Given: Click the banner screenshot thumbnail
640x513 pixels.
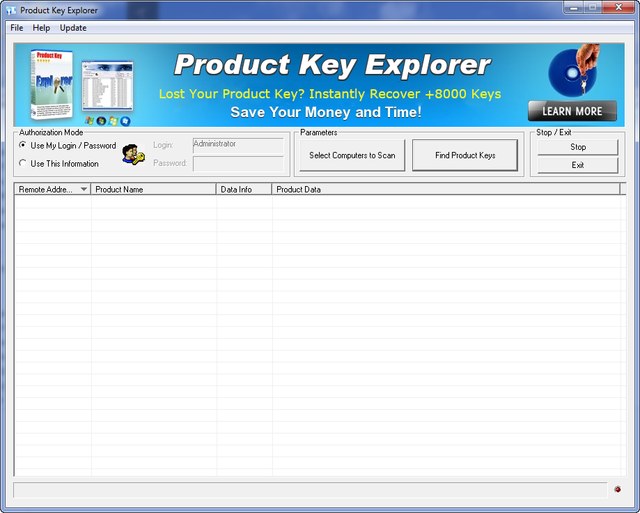Looking at the screenshot, I should click(107, 87).
